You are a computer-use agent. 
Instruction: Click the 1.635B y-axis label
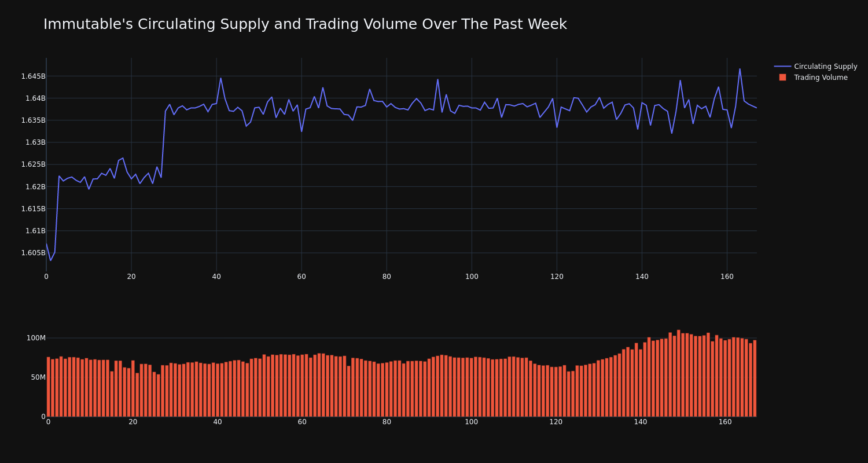click(x=33, y=120)
